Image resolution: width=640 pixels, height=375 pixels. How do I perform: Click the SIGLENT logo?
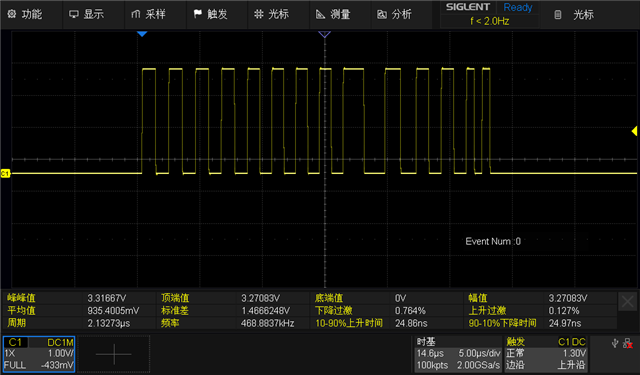(468, 7)
